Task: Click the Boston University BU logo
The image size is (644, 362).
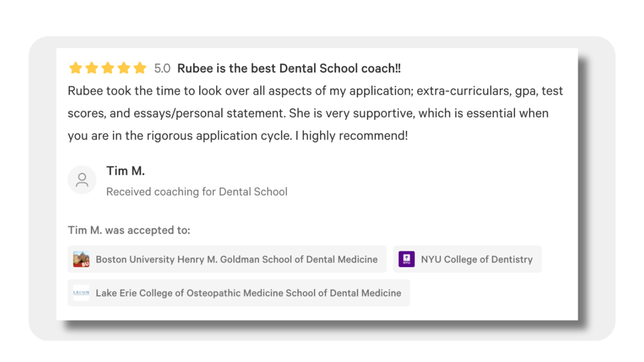Action: (81, 259)
